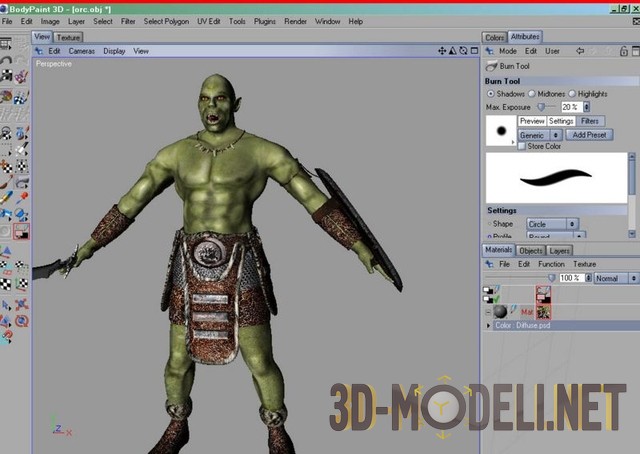The width and height of the screenshot is (640, 454).
Task: Click the Add Preset button
Action: click(588, 134)
